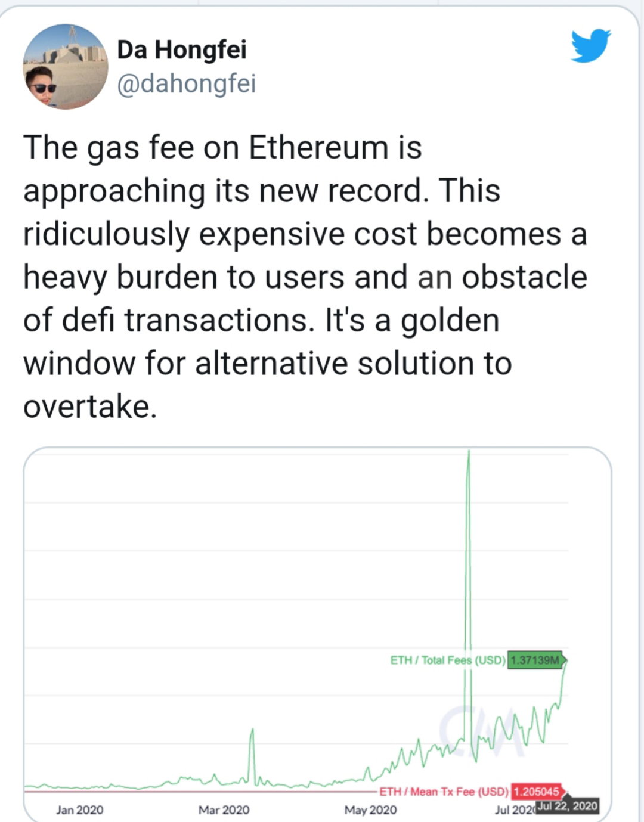The height and width of the screenshot is (822, 644).
Task: Click the May 2020 axis label
Action: [x=370, y=809]
